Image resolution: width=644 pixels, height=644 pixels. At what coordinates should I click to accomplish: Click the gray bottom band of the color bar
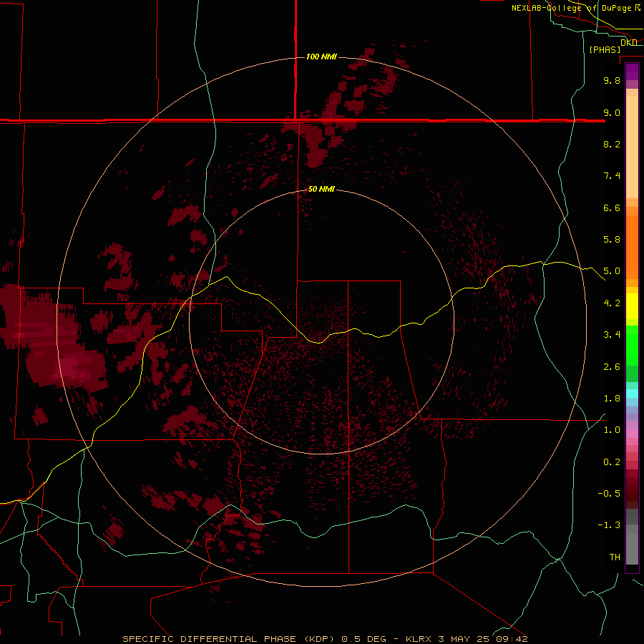(x=632, y=550)
